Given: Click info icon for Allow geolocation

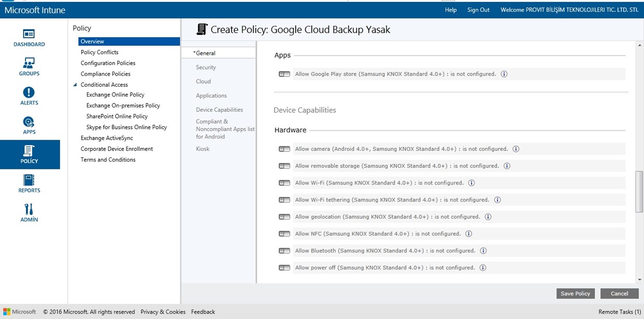Looking at the screenshot, I should point(488,217).
